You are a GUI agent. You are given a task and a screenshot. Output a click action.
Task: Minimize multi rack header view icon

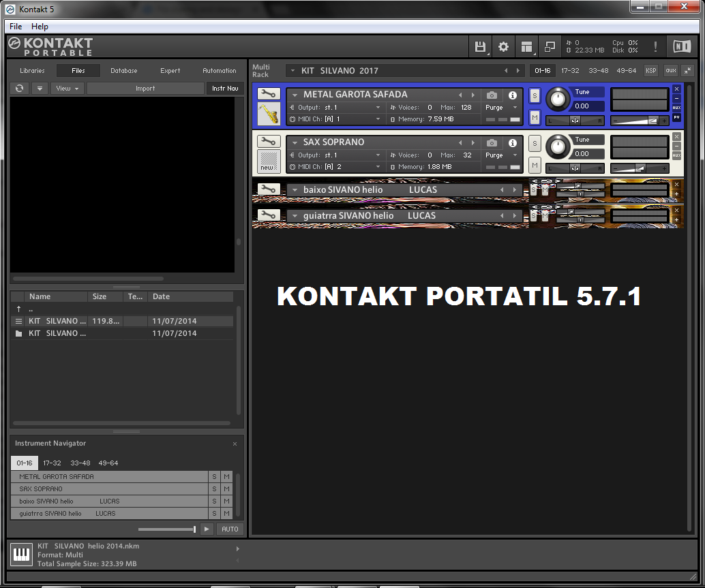pyautogui.click(x=687, y=71)
